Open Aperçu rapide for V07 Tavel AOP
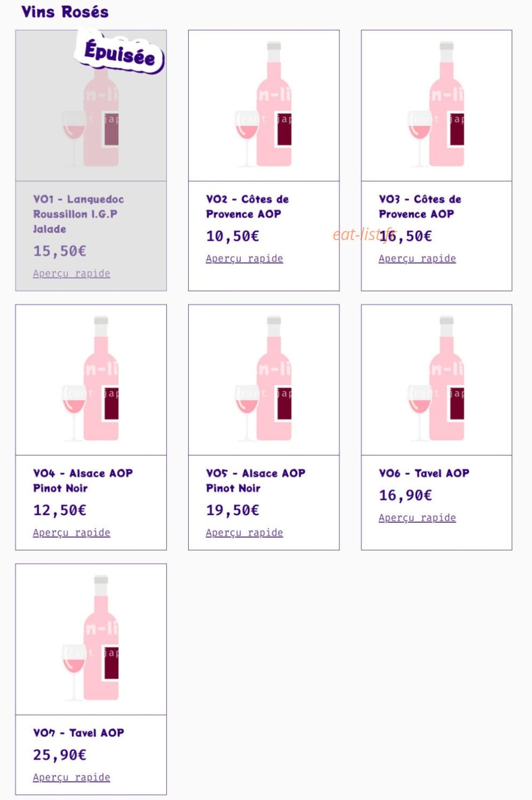This screenshot has height=800, width=532. 72,777
